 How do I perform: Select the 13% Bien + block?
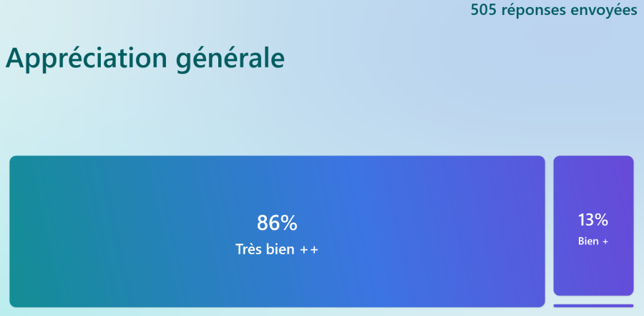click(593, 226)
